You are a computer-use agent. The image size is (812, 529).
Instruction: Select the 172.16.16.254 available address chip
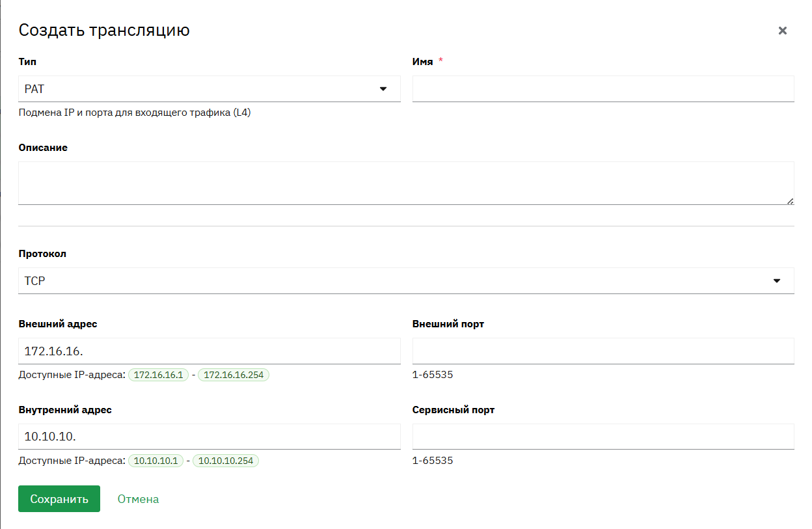[234, 375]
